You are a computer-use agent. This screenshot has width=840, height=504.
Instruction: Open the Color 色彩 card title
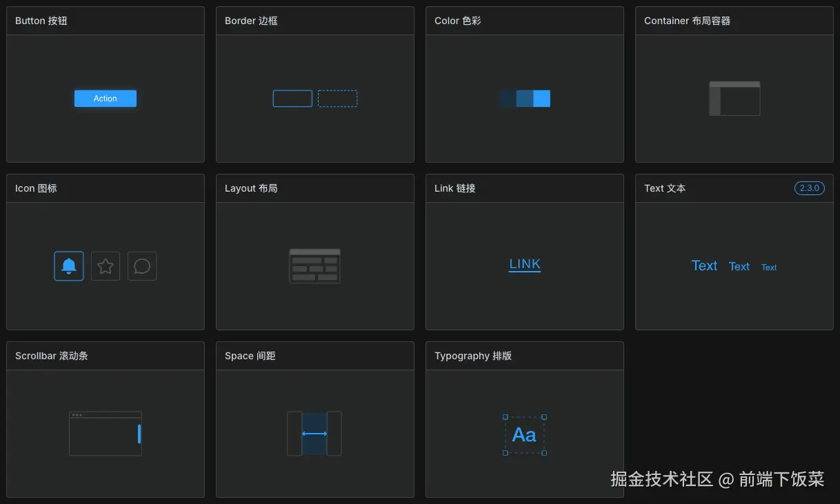(x=458, y=21)
